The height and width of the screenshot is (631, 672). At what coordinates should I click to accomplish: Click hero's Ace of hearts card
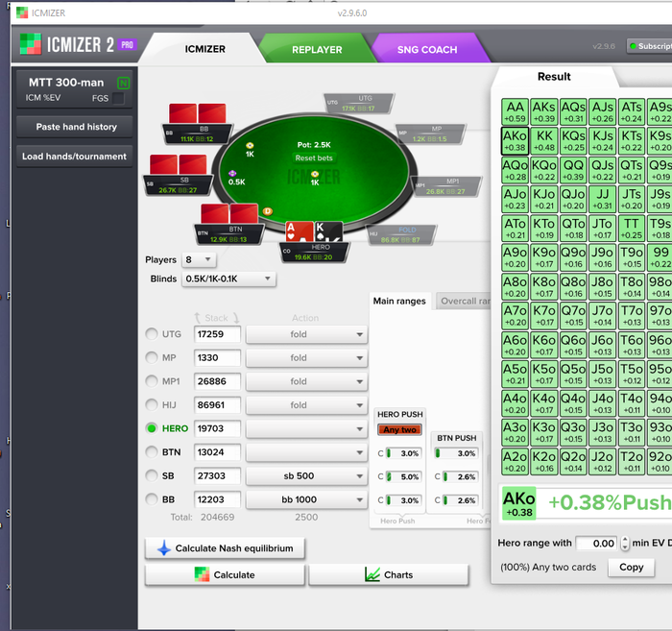[x=300, y=231]
